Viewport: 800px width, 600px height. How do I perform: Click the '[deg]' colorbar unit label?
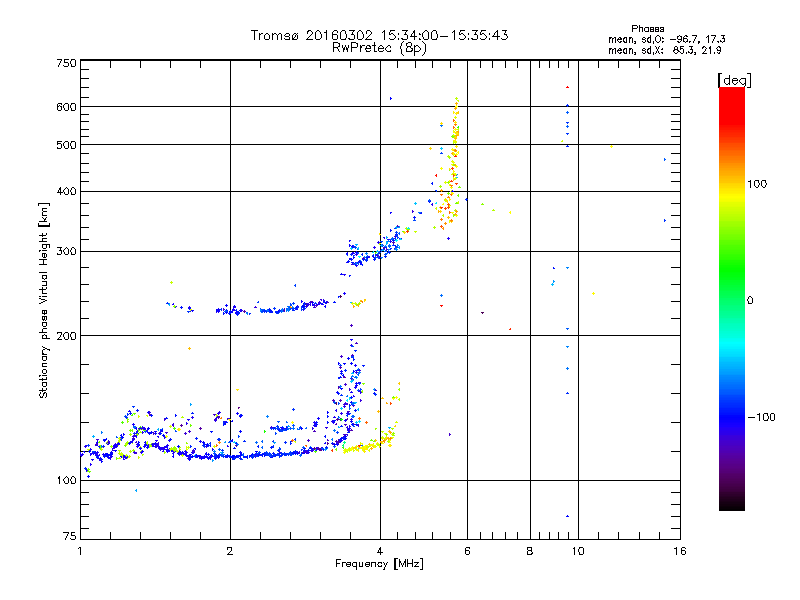(734, 80)
